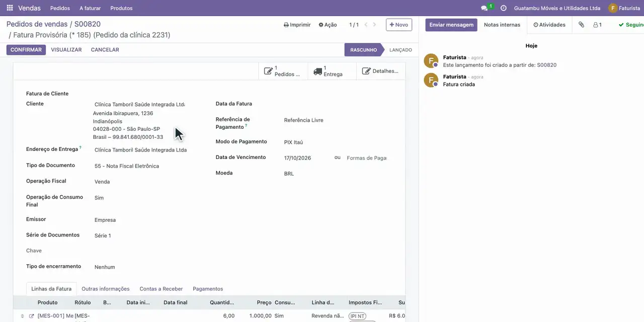Go to next record arrow
Image resolution: width=644 pixels, height=322 pixels.
374,25
